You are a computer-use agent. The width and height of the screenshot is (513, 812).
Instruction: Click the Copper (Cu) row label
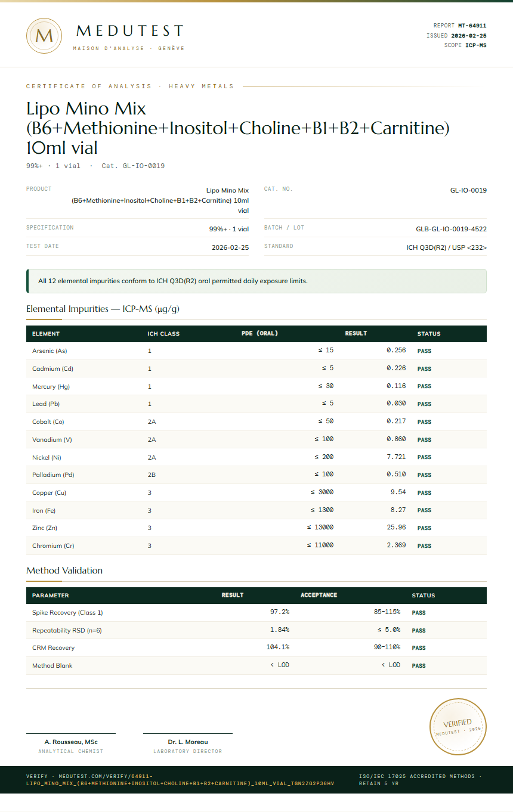(49, 493)
